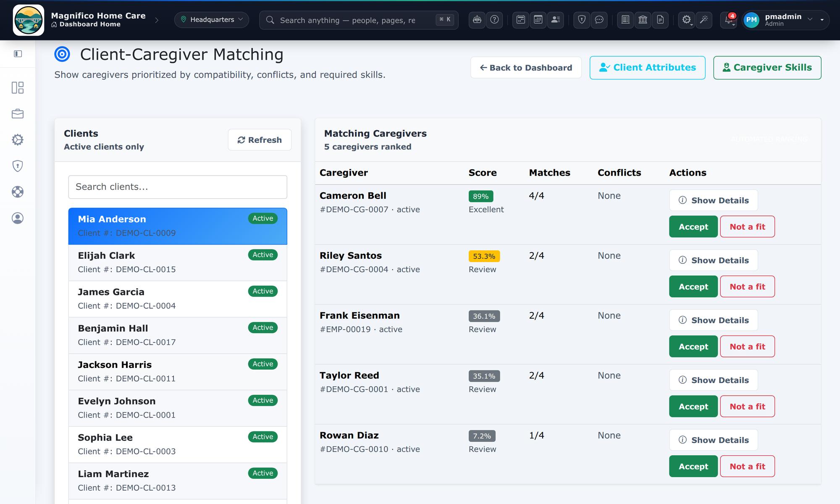840x504 pixels.
Task: Select client Sophia Lee
Action: coord(178,444)
